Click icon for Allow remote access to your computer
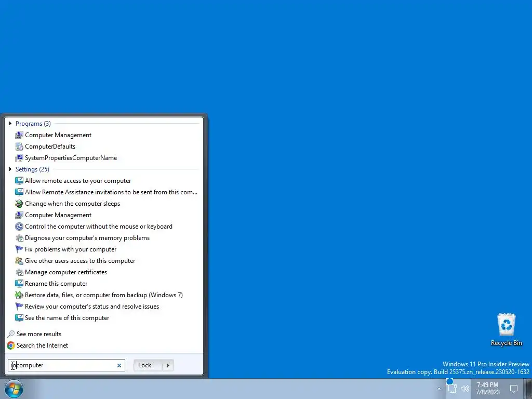Screen dimensions: 532x399 point(19,181)
